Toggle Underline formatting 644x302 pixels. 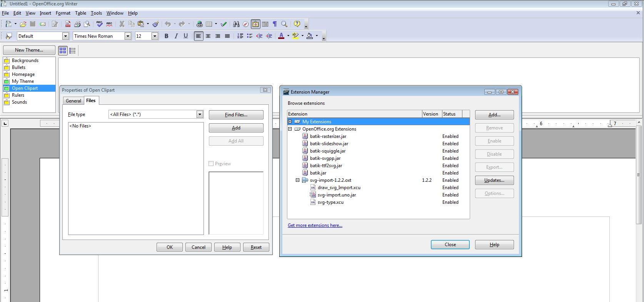coord(185,36)
